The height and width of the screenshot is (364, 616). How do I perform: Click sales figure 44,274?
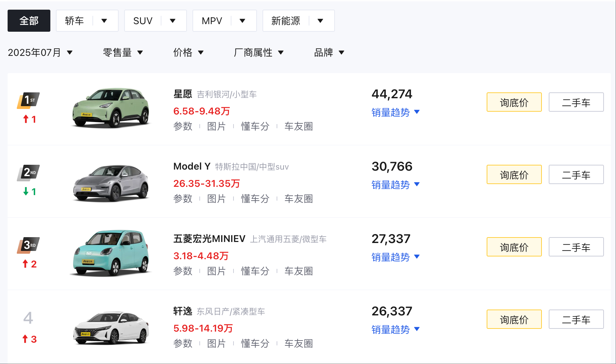click(x=392, y=94)
